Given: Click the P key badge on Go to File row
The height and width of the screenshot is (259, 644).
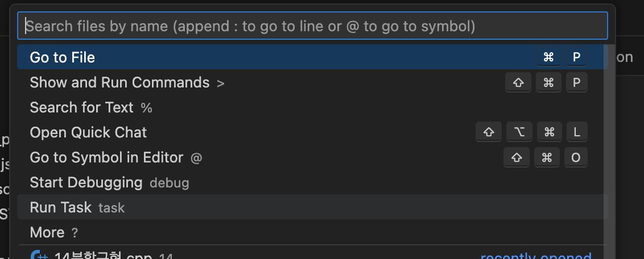Looking at the screenshot, I should pyautogui.click(x=576, y=57).
